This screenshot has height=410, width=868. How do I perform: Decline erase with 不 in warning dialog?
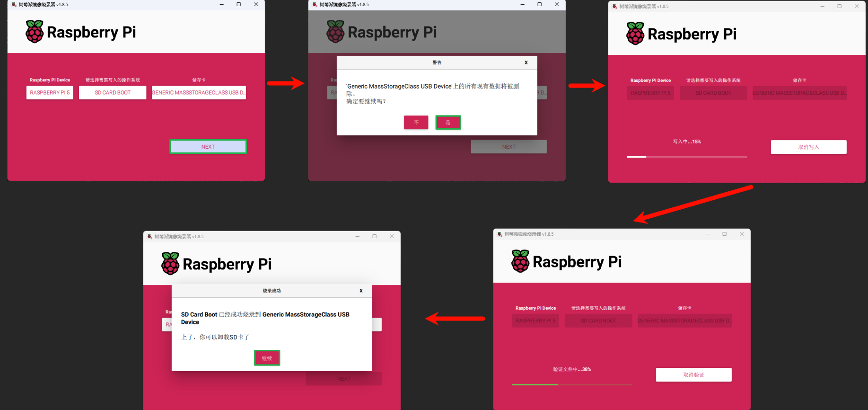point(416,123)
